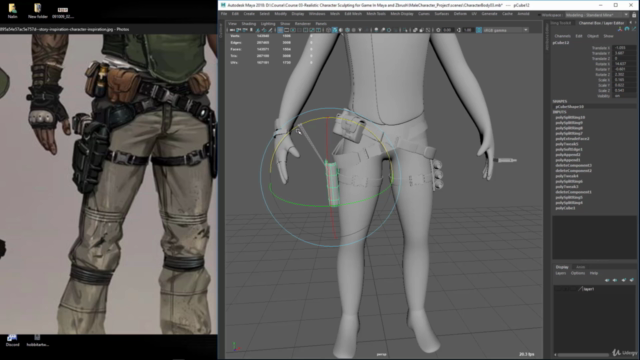Open the viewport Renderer menu
The image size is (640, 360).
coord(302,24)
